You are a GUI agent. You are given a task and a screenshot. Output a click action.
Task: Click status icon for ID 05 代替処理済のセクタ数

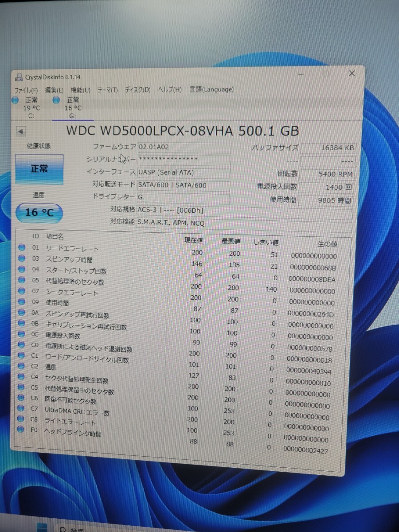point(21,280)
